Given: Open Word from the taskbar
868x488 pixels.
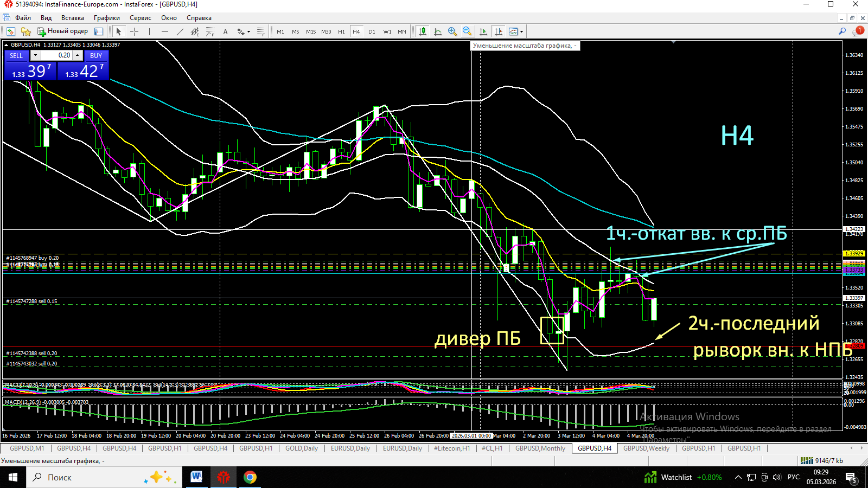Looking at the screenshot, I should [196, 477].
